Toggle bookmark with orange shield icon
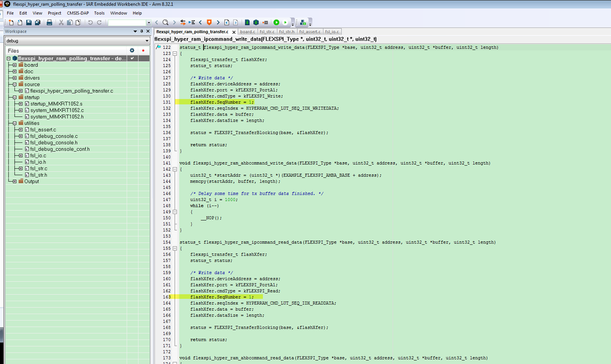Image resolution: width=611 pixels, height=364 pixels. coord(209,23)
